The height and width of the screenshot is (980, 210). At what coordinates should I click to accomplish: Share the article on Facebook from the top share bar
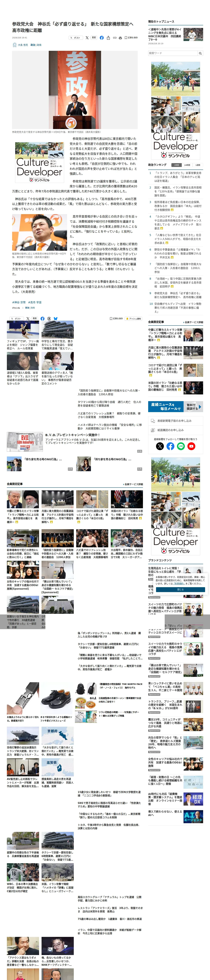102,38
